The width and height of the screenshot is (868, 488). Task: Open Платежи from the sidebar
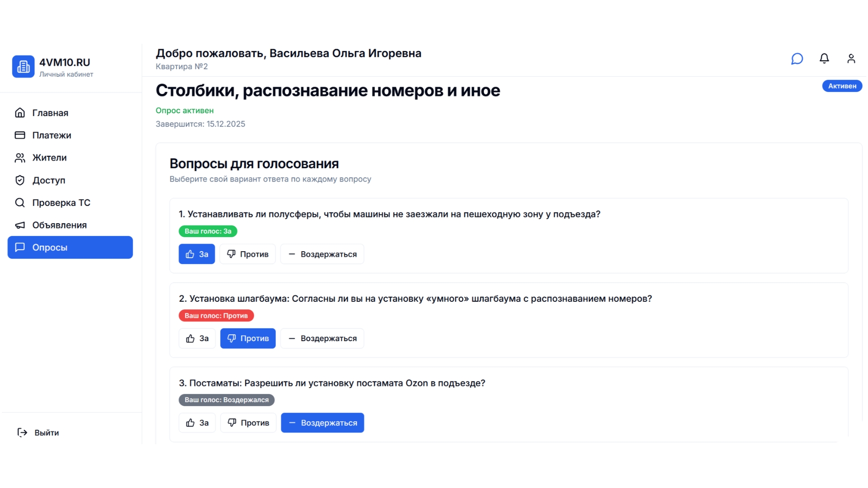pyautogui.click(x=51, y=135)
